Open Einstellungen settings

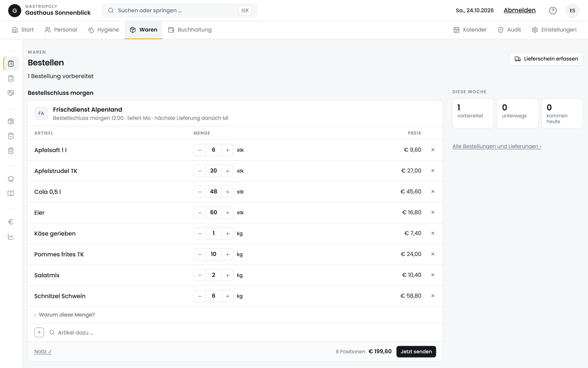point(554,30)
